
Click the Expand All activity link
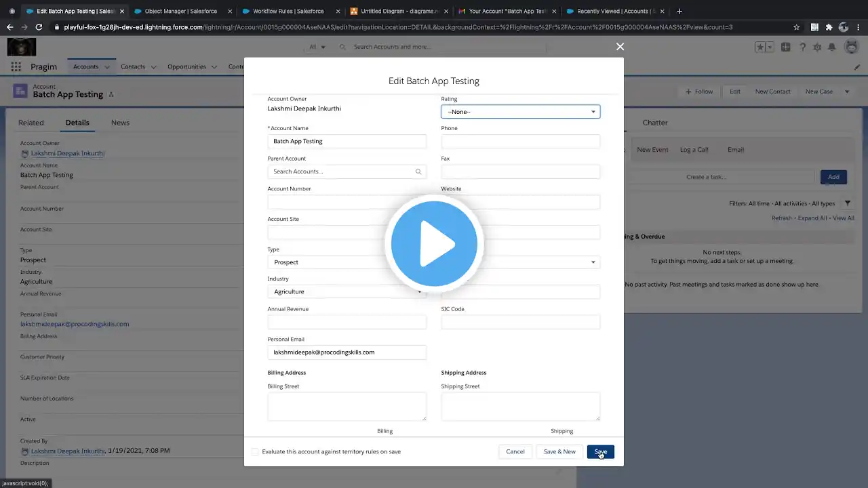812,218
